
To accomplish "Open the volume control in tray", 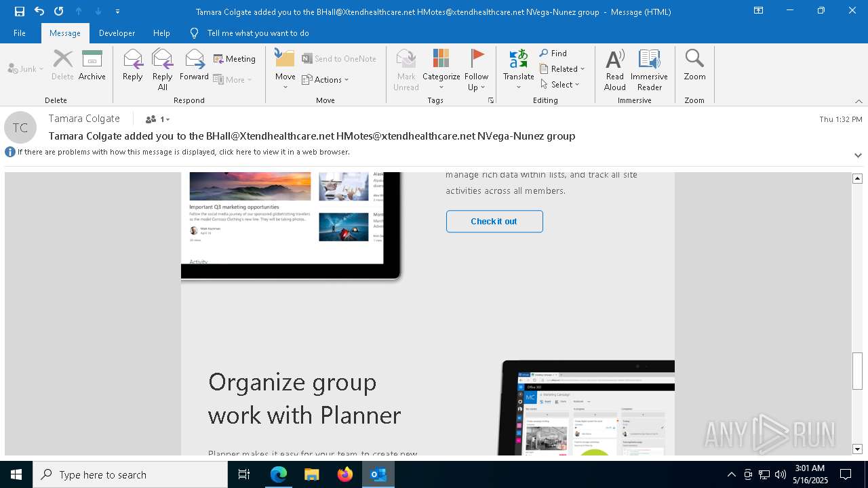I will click(x=781, y=474).
